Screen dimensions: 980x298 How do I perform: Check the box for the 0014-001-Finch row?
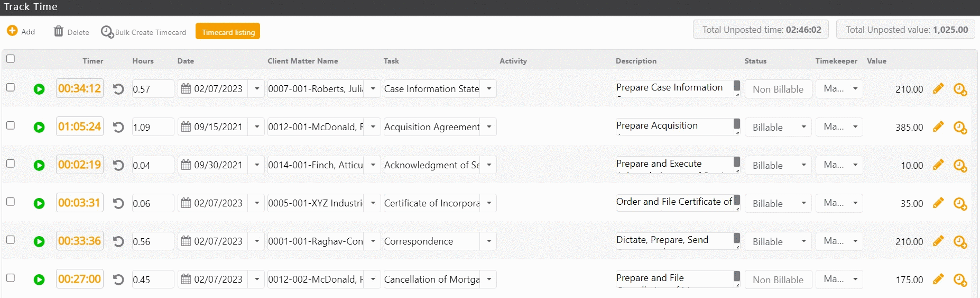coord(11,164)
